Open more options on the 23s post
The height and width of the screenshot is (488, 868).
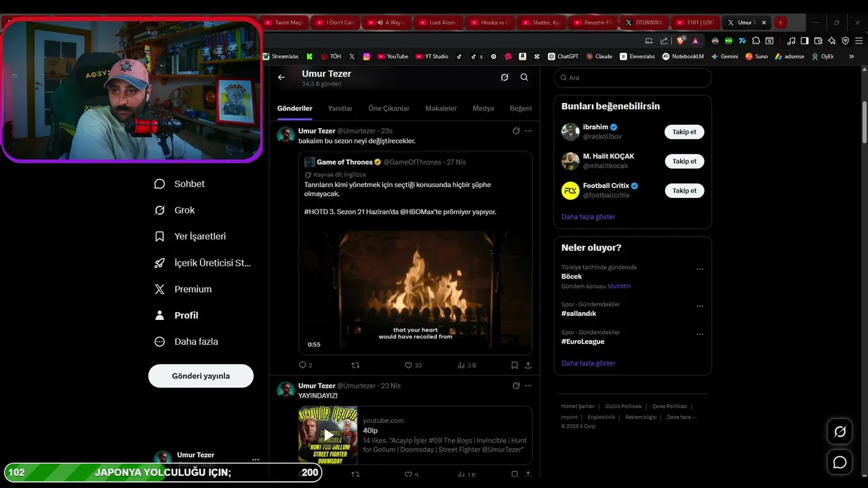pos(528,131)
